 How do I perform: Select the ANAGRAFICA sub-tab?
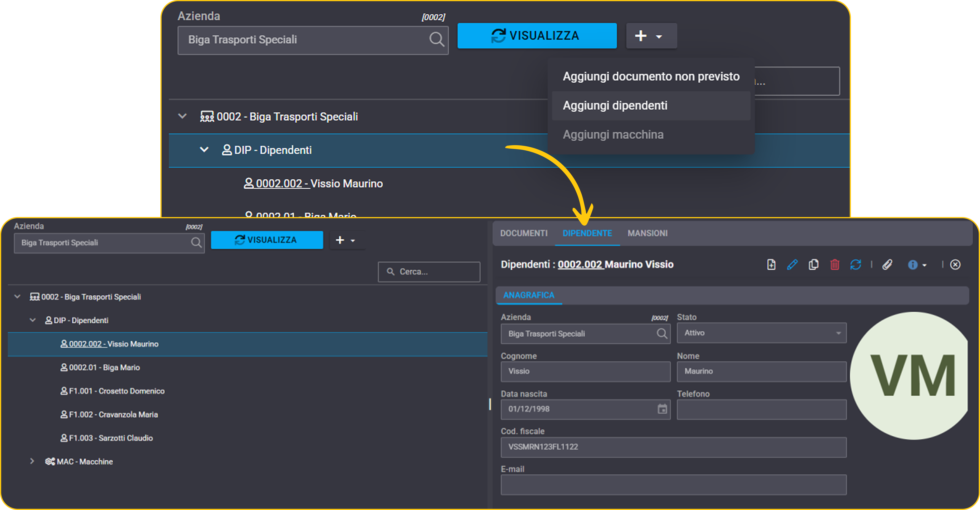529,295
